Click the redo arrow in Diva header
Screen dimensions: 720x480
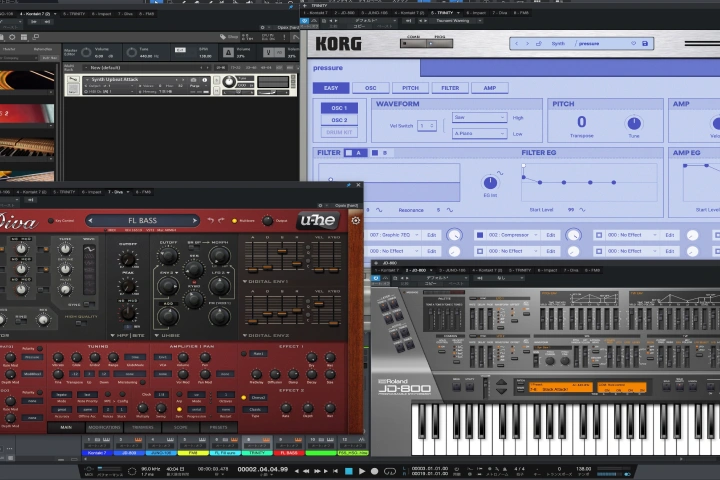(221, 220)
